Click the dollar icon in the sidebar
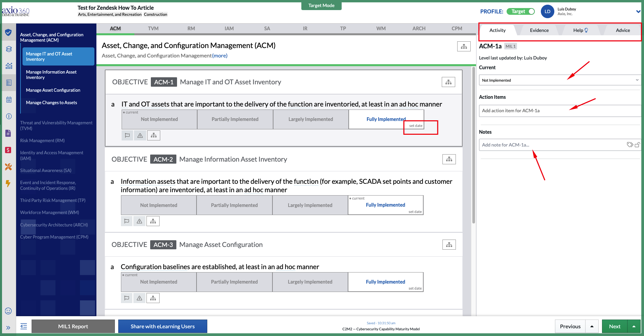This screenshot has height=336, width=644. point(8,150)
